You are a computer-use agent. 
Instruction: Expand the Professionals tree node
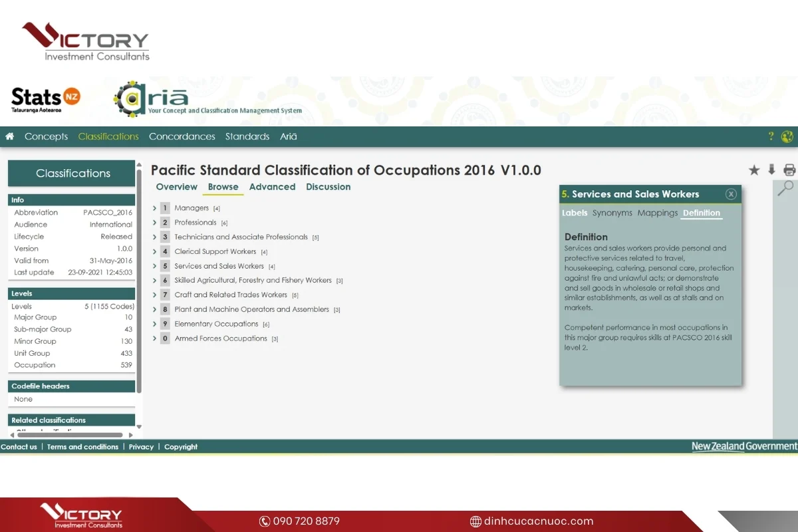point(155,223)
